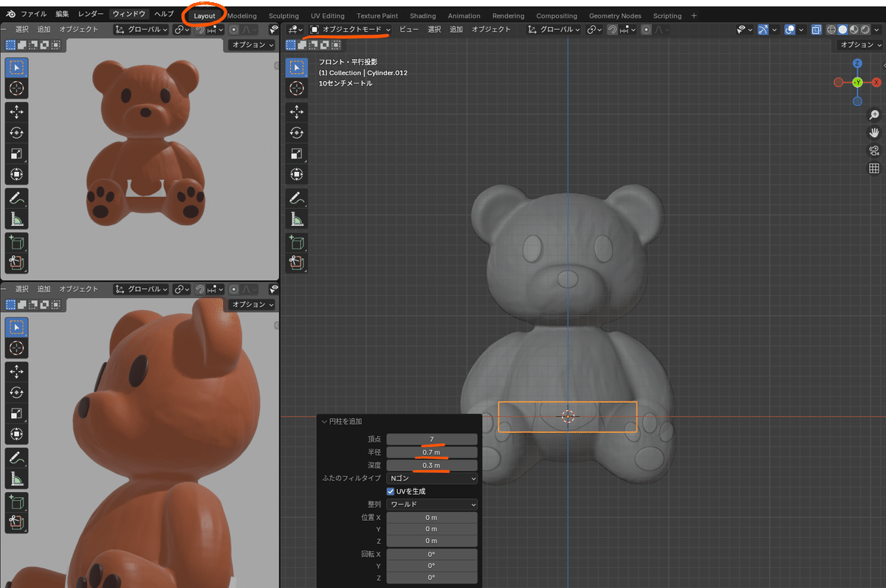Open the レンダー menu
The width and height of the screenshot is (886, 588).
(x=91, y=14)
